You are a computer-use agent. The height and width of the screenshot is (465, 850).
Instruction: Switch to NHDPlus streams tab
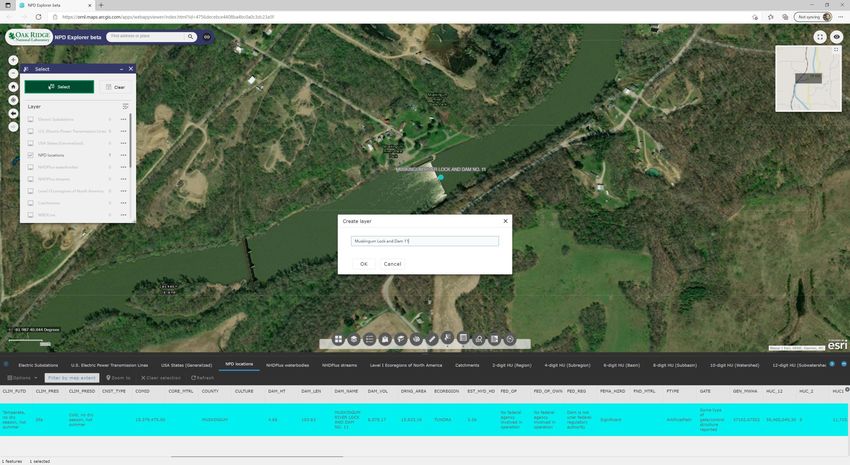tap(339, 365)
